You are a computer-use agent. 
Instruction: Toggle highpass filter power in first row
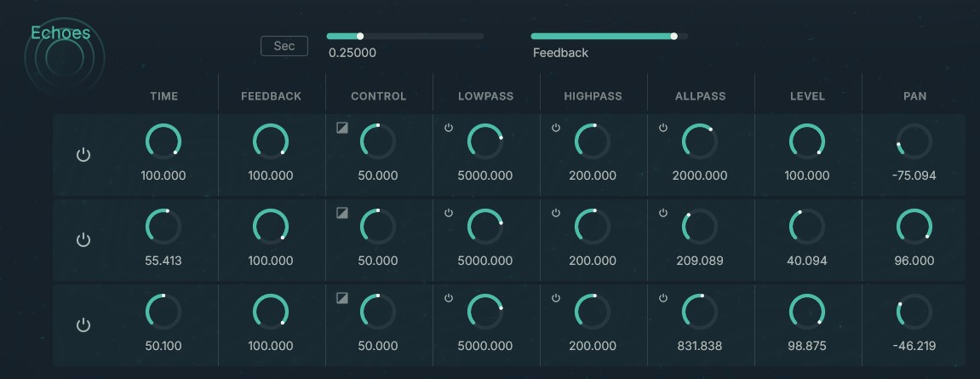556,128
